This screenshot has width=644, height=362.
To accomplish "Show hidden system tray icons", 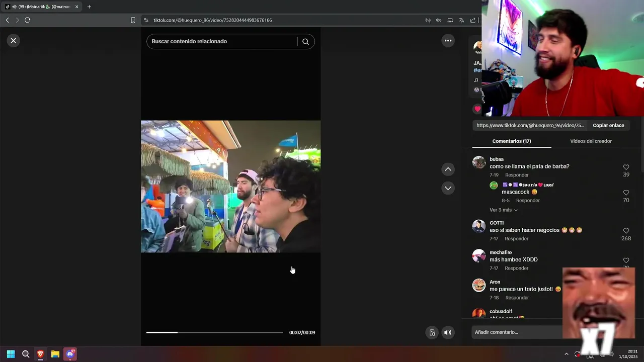I will click(x=566, y=354).
